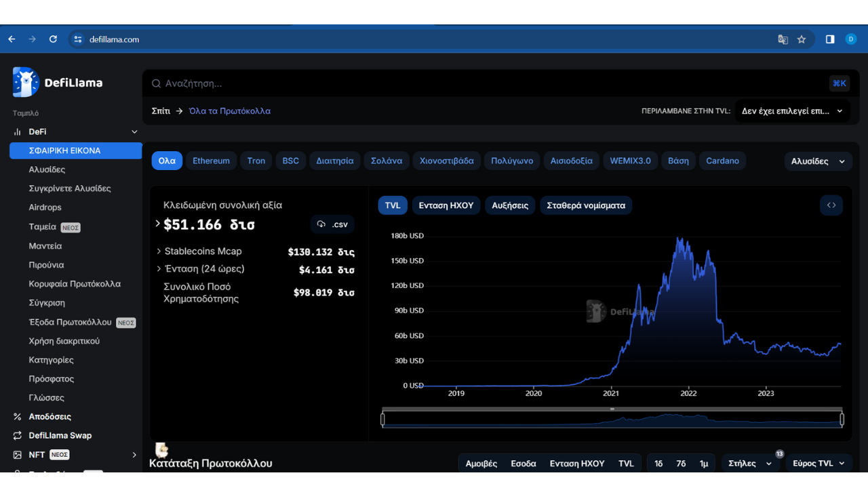The height and width of the screenshot is (488, 868).
Task: Click the search magnifier icon
Action: pyautogui.click(x=156, y=83)
